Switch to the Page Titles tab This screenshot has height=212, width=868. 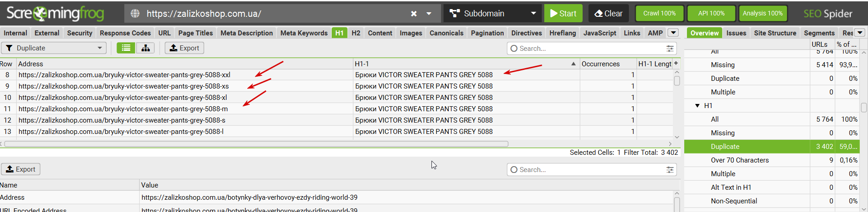196,33
